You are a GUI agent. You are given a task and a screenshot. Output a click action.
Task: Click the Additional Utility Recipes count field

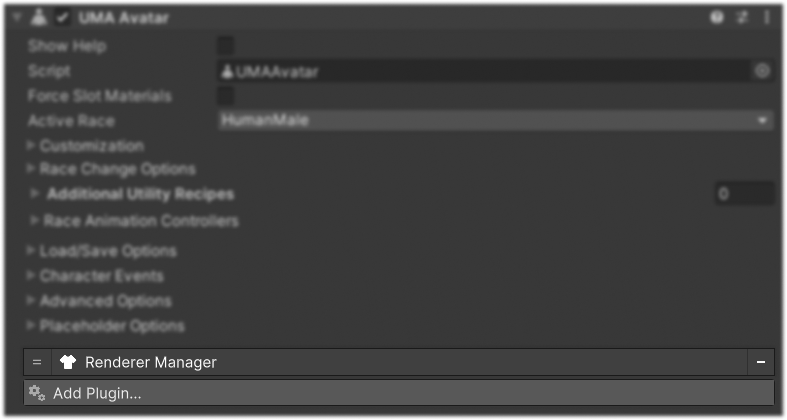coord(744,194)
